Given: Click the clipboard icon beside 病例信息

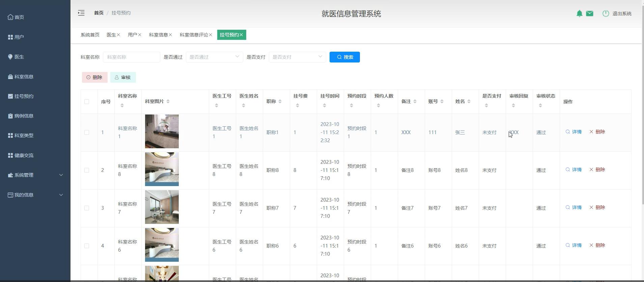Looking at the screenshot, I should [x=10, y=116].
